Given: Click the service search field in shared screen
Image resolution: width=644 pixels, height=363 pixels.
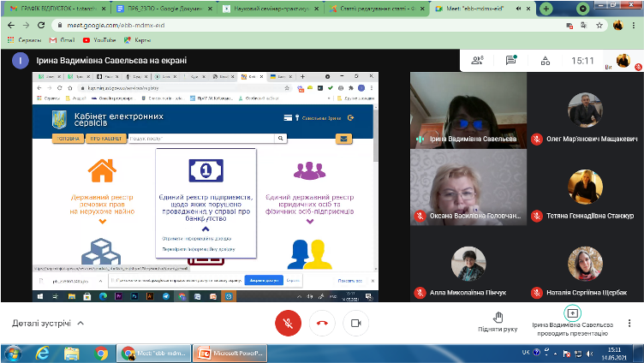Looking at the screenshot, I should pos(201,139).
